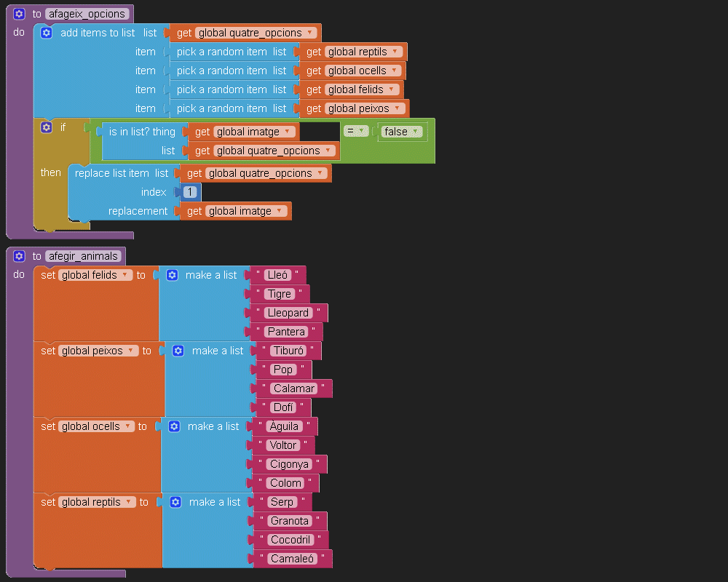Click the afegir_animals procedure name field
Screen dimensions: 728x582
tap(82, 256)
